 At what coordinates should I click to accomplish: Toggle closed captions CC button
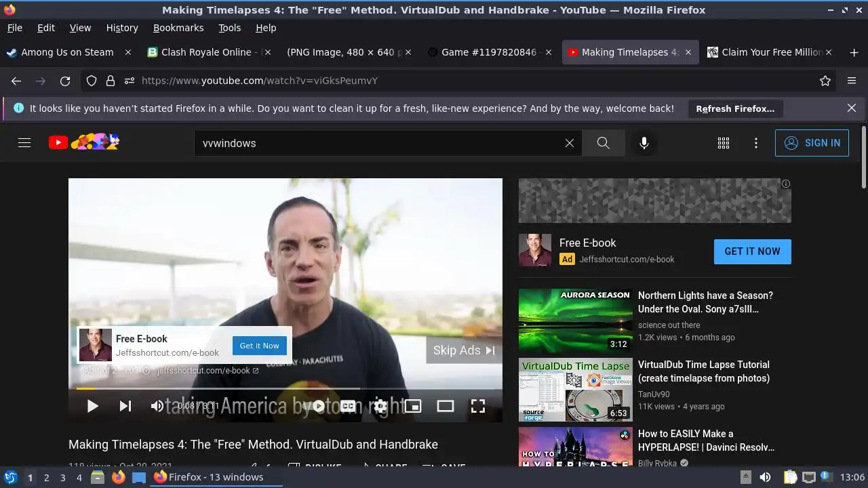click(348, 406)
